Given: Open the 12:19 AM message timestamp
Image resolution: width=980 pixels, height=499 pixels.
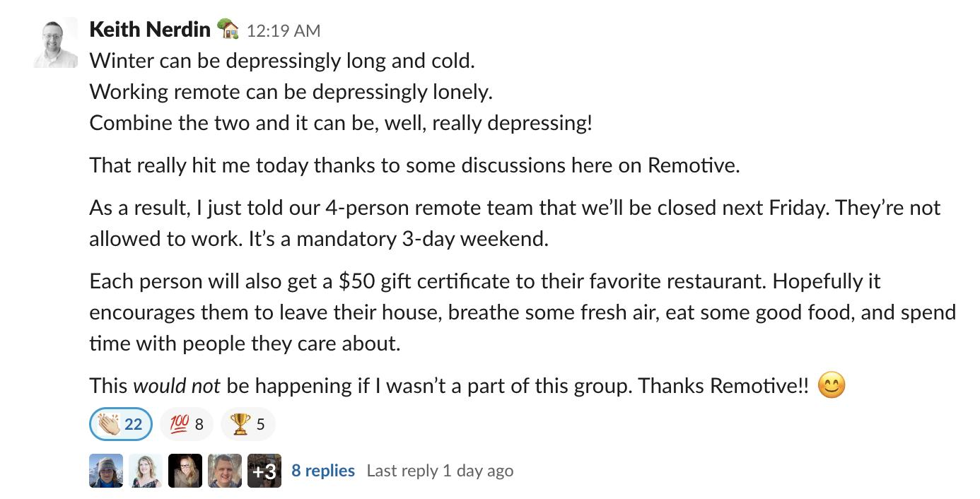Looking at the screenshot, I should [284, 30].
